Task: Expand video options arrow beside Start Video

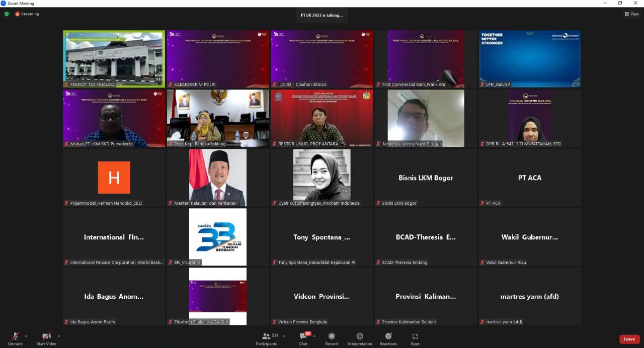Action: click(x=59, y=336)
